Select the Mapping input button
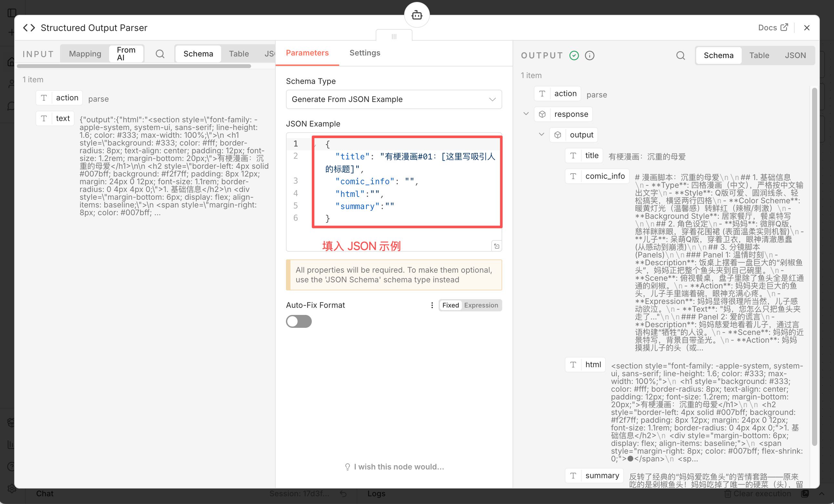Screen dimensions: 834x504 [85, 54]
